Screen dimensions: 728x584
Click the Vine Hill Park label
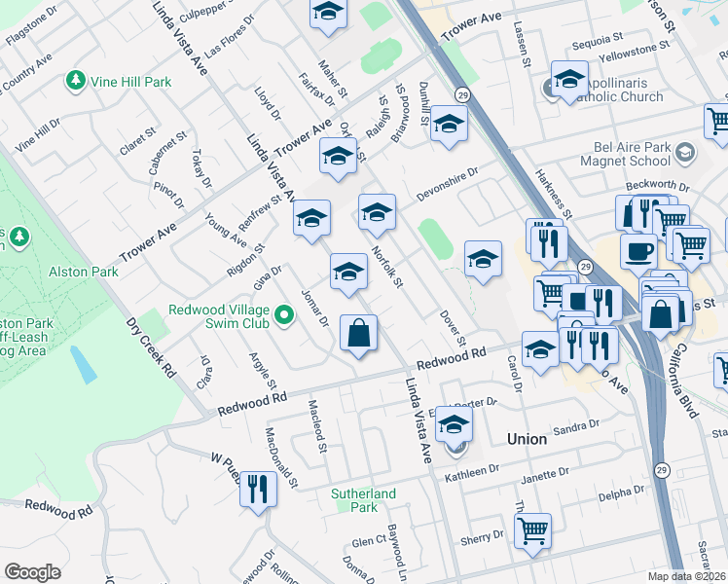(131, 82)
